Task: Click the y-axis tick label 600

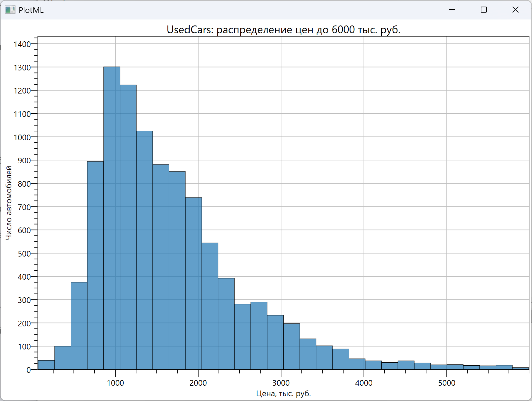Action: click(x=24, y=230)
